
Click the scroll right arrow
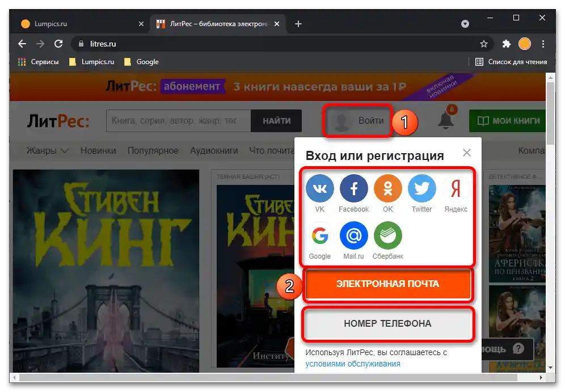[541, 377]
